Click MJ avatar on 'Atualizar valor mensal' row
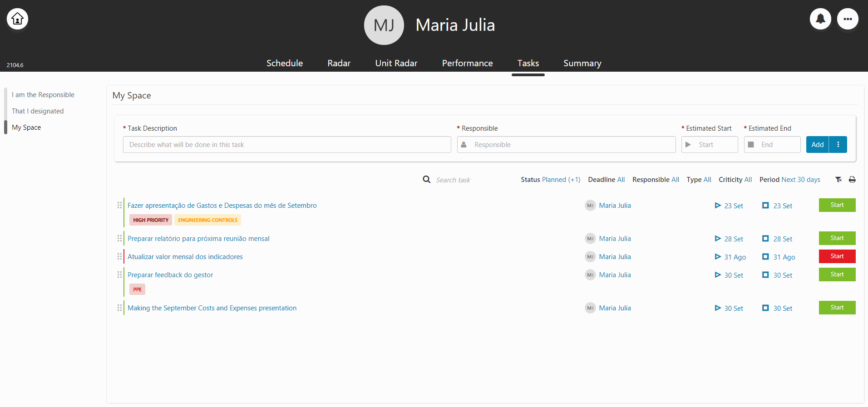This screenshot has height=407, width=868. coord(590,256)
